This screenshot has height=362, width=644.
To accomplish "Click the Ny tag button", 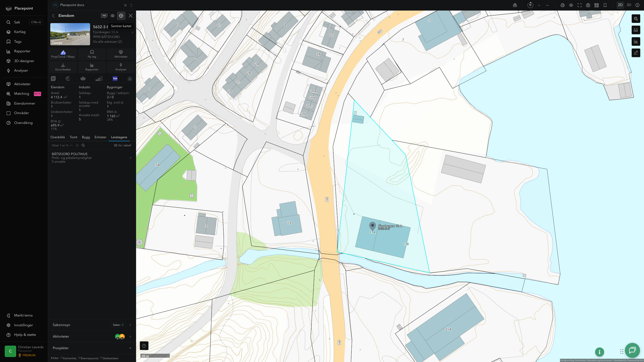I will (x=92, y=54).
